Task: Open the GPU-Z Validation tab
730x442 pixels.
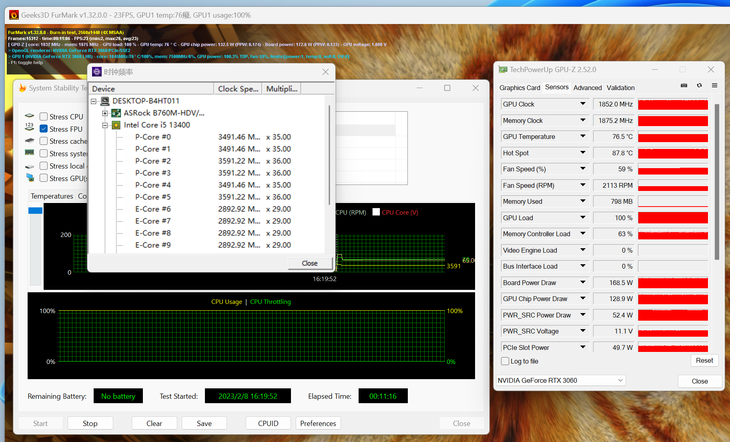Action: 621,88
